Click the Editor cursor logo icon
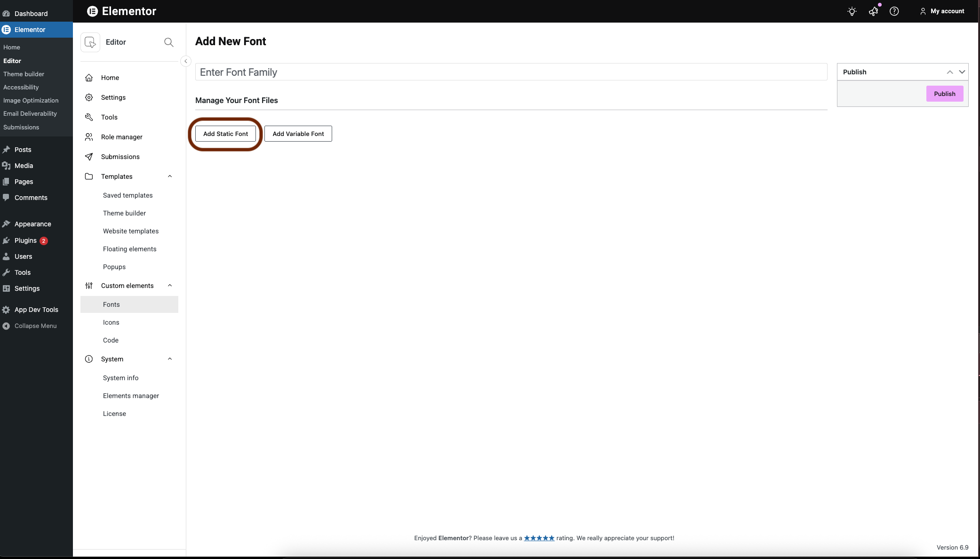The image size is (980, 559). (x=90, y=42)
